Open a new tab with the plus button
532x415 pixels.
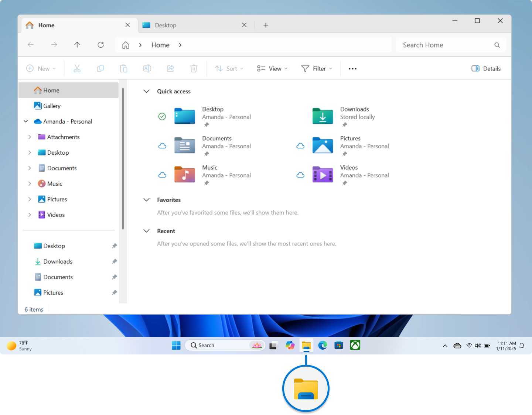[266, 25]
